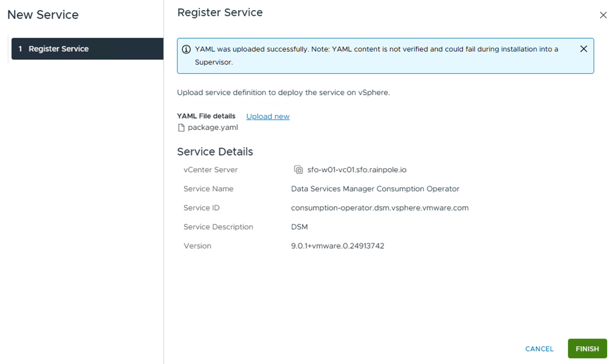Click the Service Details heading
Screen dimensions: 616x364
(x=215, y=152)
